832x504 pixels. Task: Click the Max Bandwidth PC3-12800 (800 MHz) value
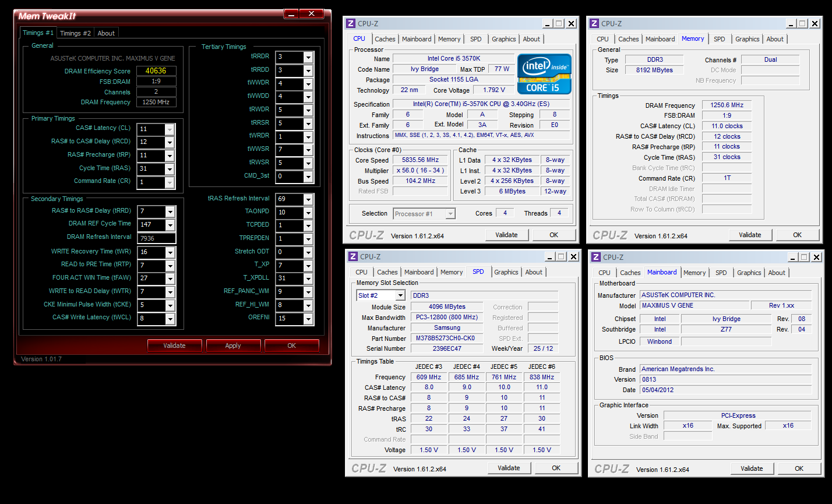[x=446, y=318]
